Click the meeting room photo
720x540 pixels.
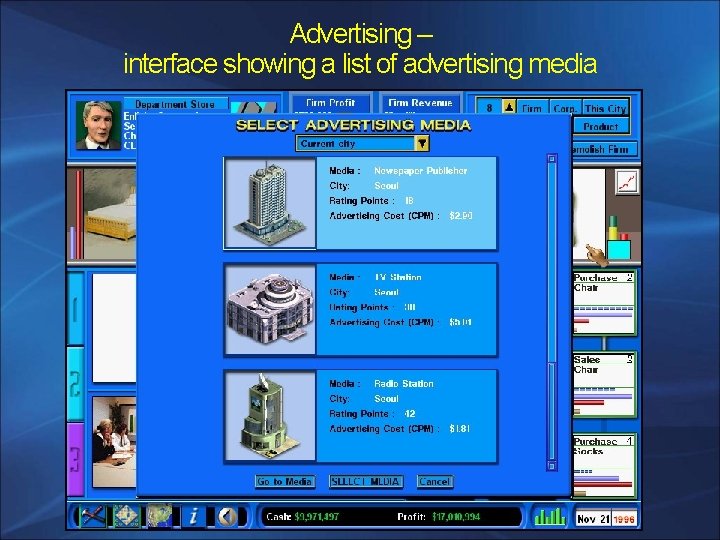(114, 442)
